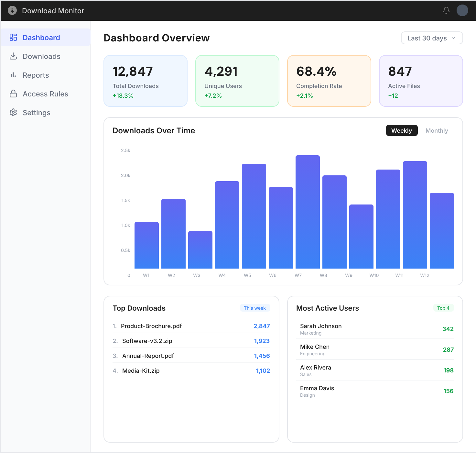Click the Download Monitor logo icon
Viewport: 476px width, 453px height.
click(12, 10)
